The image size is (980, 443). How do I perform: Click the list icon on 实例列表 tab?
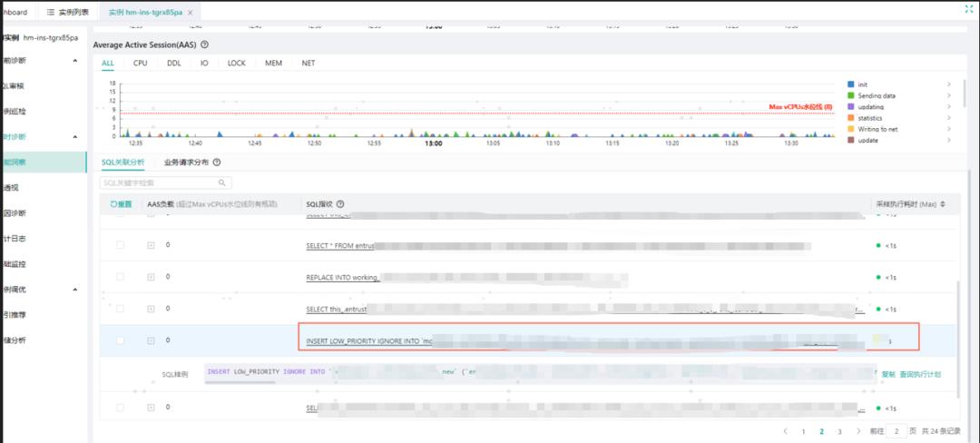(x=51, y=13)
